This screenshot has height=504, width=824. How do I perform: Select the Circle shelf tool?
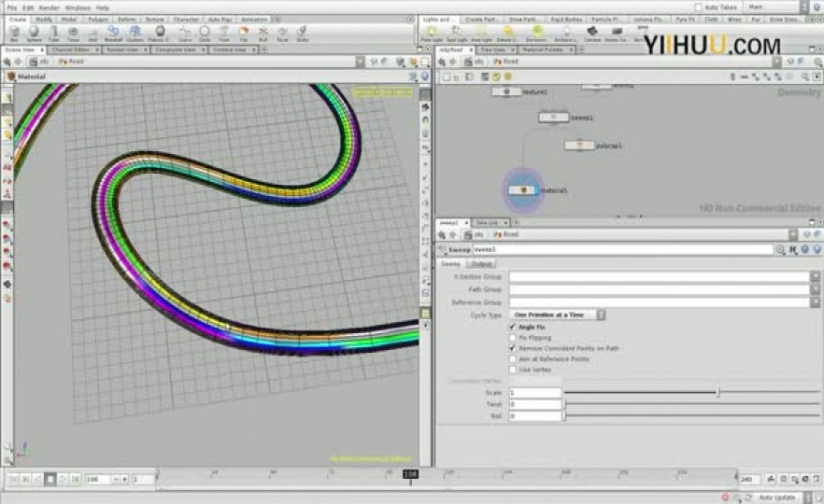pyautogui.click(x=205, y=34)
